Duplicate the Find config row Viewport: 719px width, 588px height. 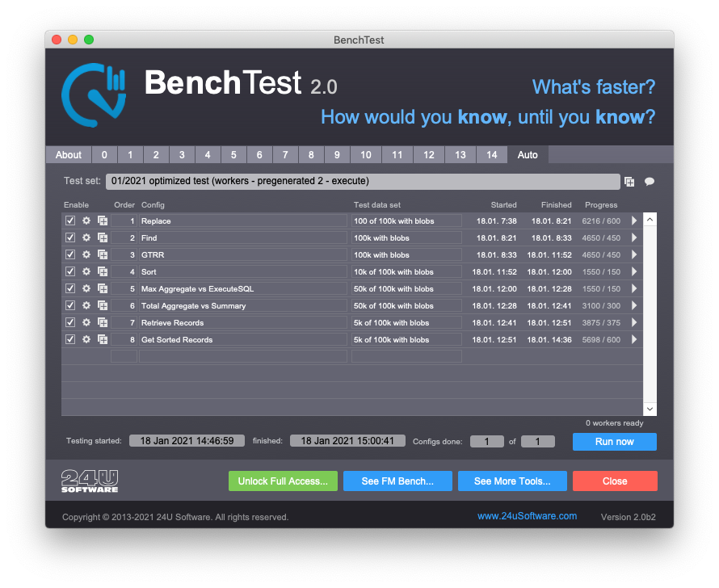[103, 237]
